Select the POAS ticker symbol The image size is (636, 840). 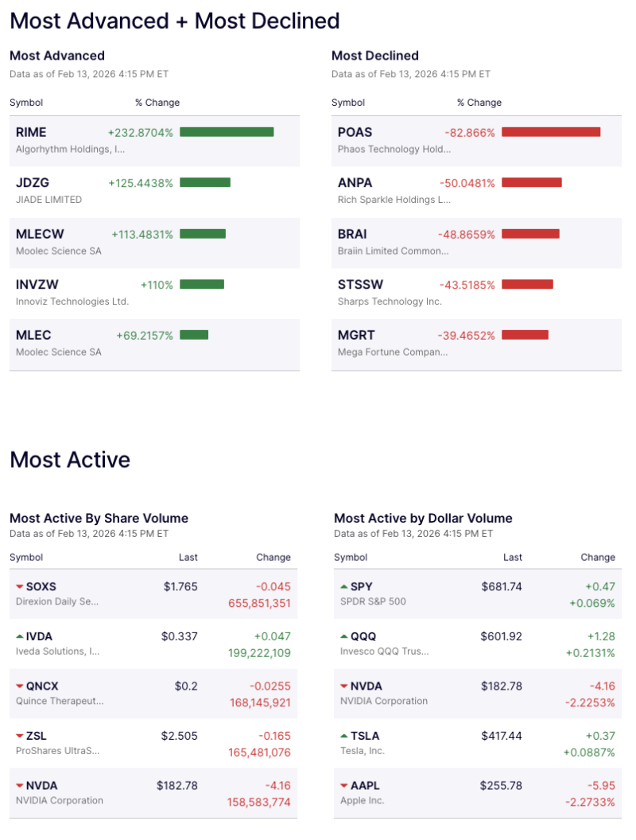tap(355, 132)
